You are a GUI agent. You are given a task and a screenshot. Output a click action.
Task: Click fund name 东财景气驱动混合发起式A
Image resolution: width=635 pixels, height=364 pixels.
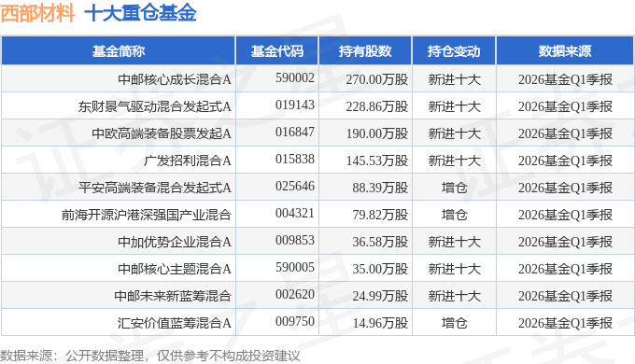(x=155, y=106)
